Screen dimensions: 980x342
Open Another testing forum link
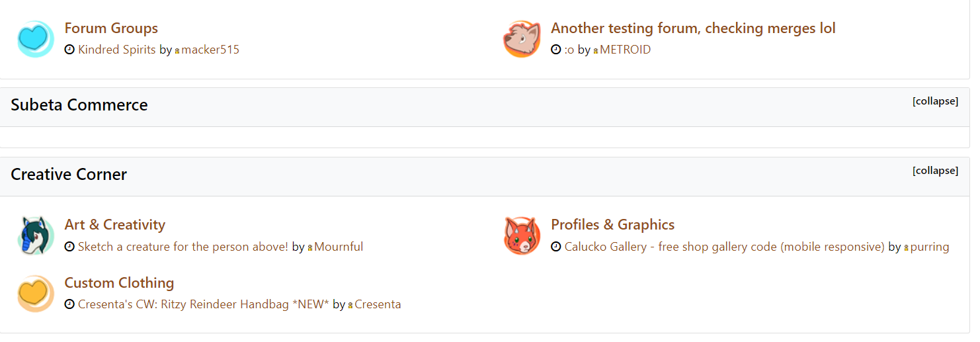point(693,28)
